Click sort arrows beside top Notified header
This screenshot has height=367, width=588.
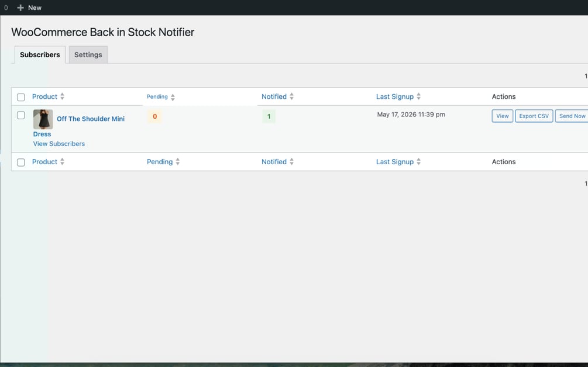click(x=291, y=96)
